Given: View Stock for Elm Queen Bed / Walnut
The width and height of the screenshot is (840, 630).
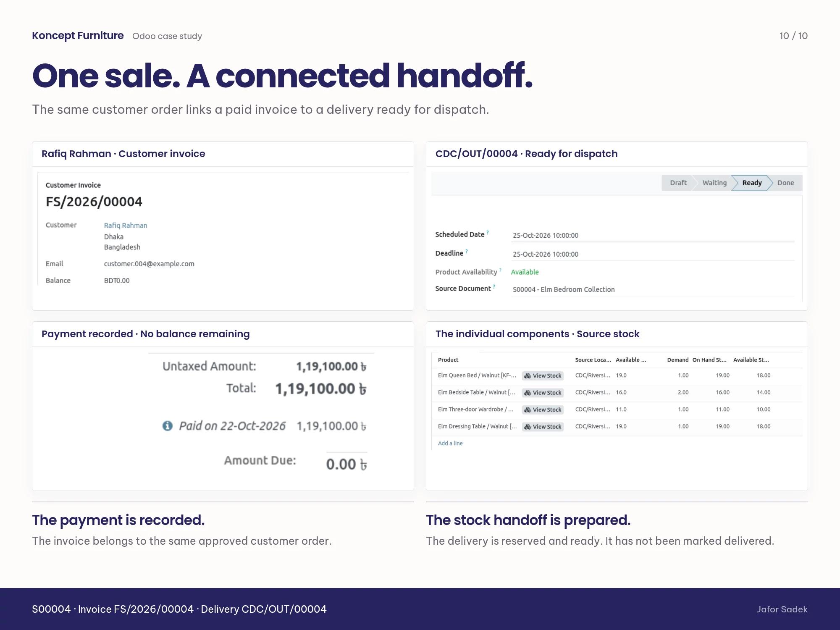Looking at the screenshot, I should click(543, 375).
